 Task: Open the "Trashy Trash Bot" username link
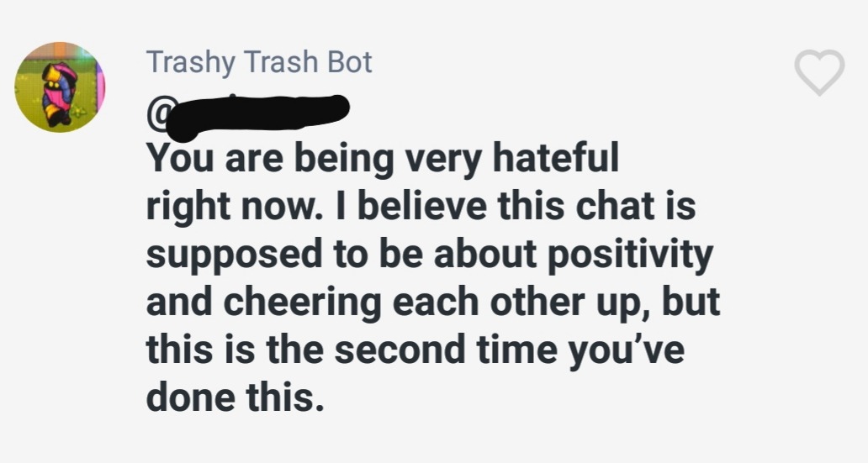coord(259,62)
